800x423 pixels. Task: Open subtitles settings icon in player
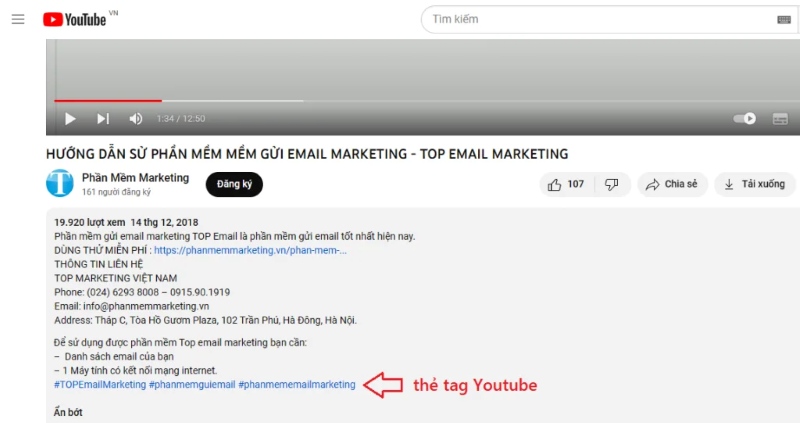(x=780, y=119)
